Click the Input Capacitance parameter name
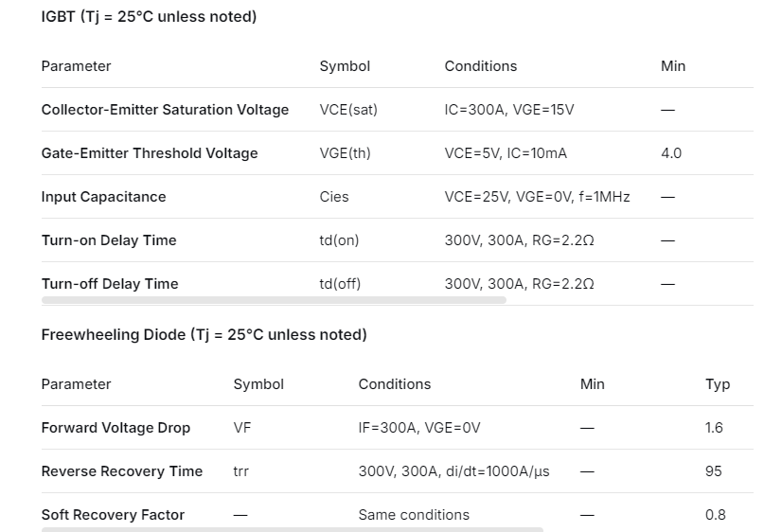Image resolution: width=764 pixels, height=532 pixels. (x=103, y=197)
